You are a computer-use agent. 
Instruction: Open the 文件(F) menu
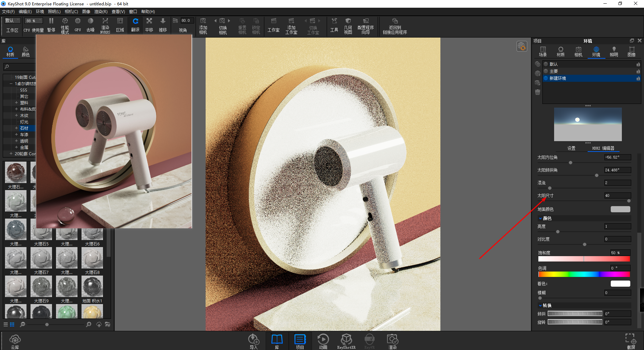click(x=8, y=12)
